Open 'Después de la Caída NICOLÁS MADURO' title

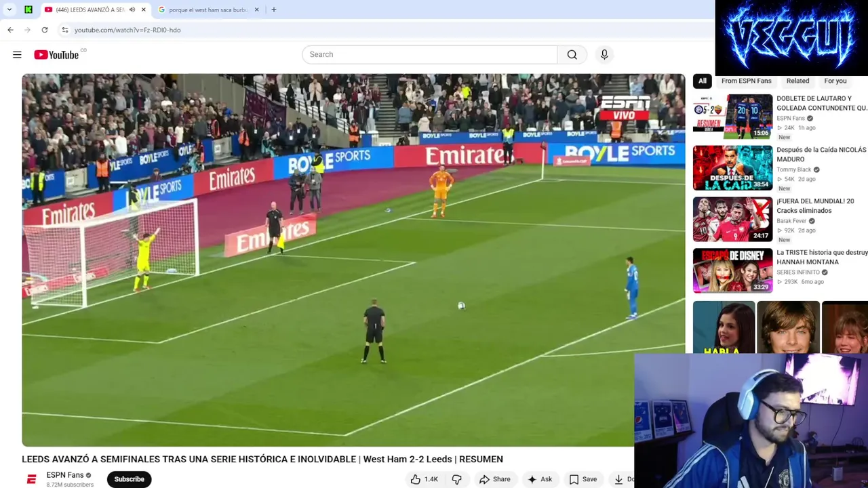(x=822, y=155)
